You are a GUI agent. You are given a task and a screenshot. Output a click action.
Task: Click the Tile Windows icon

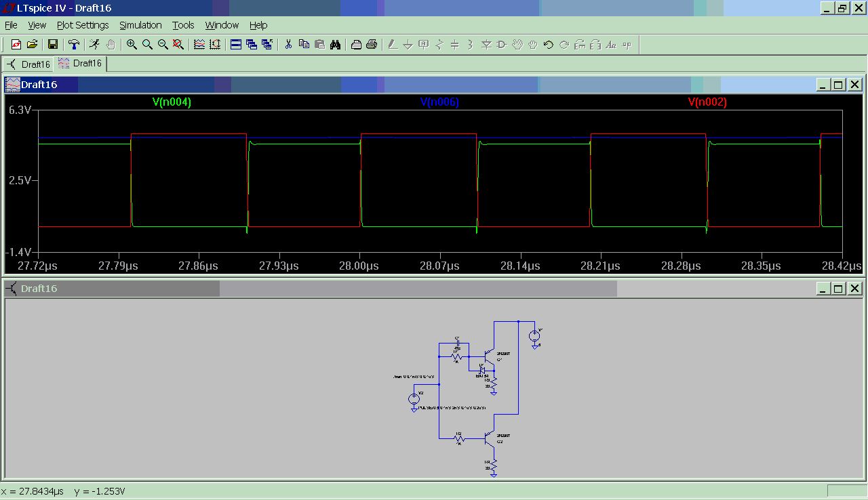click(x=236, y=45)
